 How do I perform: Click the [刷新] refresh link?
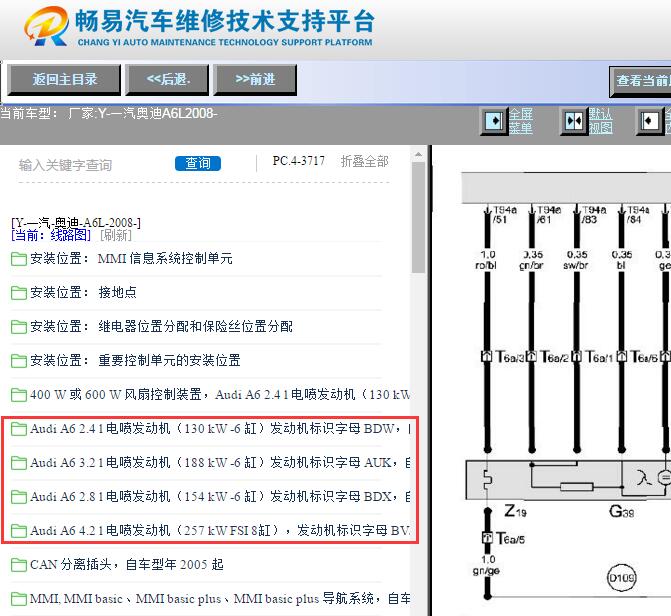click(116, 235)
